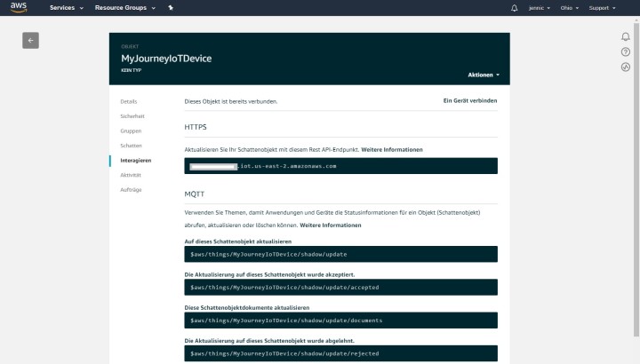Open notifications bell in top navigation bar
Viewport: 640px width, 364px height.
[515, 8]
